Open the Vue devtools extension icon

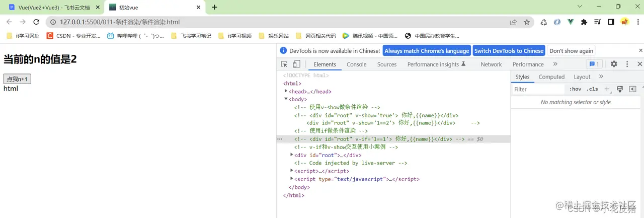pos(571,22)
